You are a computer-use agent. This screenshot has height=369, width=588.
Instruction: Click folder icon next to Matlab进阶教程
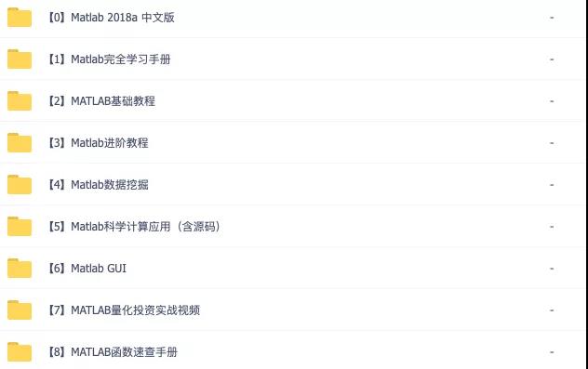point(20,143)
